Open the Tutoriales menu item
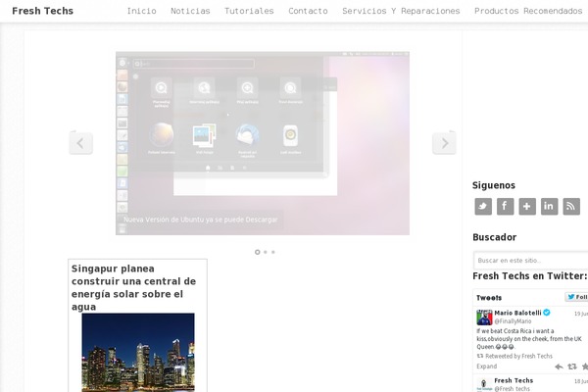This screenshot has height=392, width=588. pos(249,11)
